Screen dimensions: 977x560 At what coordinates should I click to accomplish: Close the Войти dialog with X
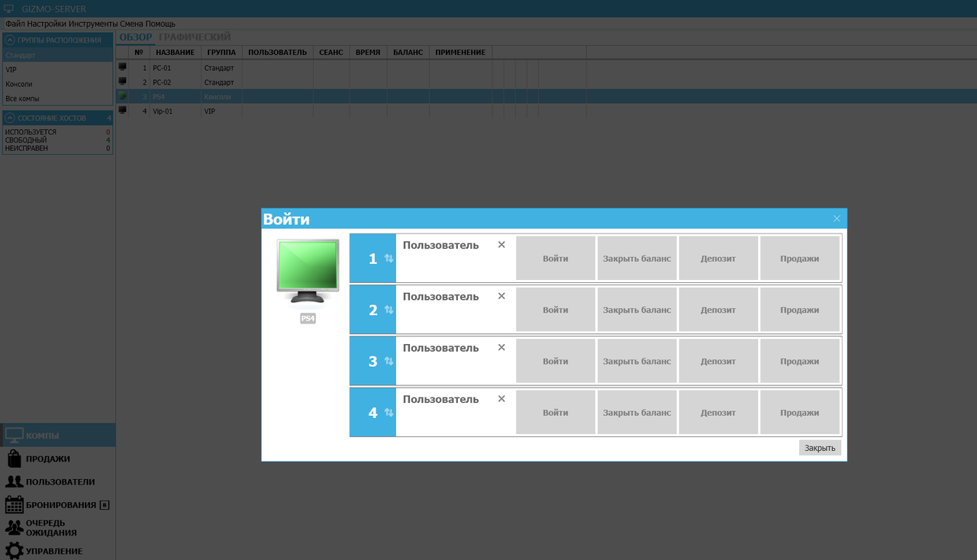[837, 218]
